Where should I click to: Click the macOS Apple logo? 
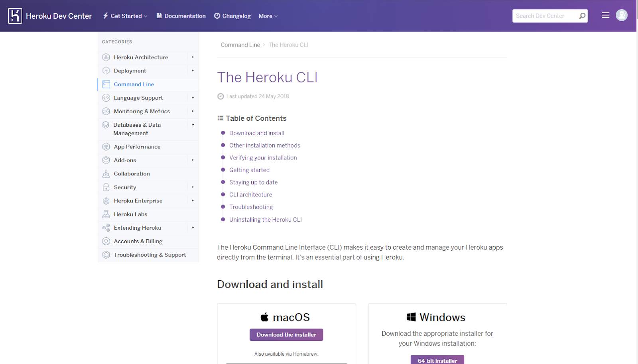point(264,317)
